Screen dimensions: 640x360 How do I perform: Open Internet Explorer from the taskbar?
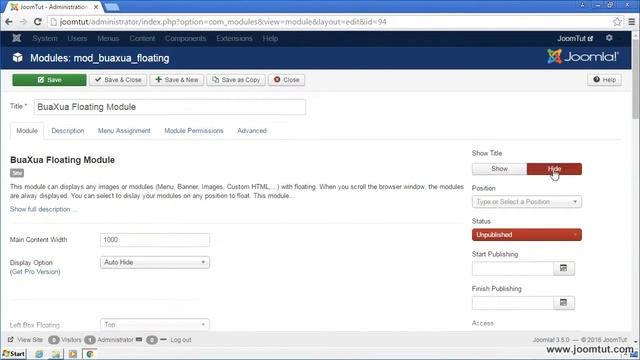(x=39, y=354)
